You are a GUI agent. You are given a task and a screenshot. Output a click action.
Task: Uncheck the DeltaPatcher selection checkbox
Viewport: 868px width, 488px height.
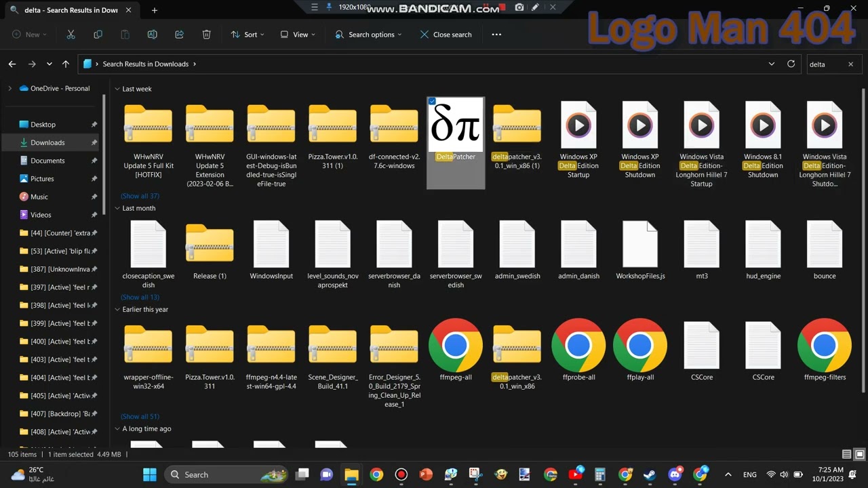pyautogui.click(x=432, y=102)
